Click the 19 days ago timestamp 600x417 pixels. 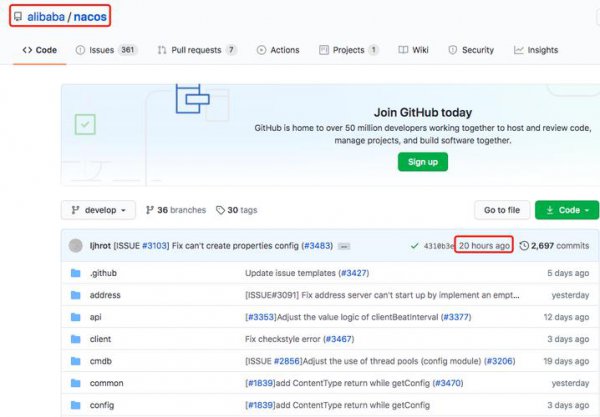pos(566,361)
